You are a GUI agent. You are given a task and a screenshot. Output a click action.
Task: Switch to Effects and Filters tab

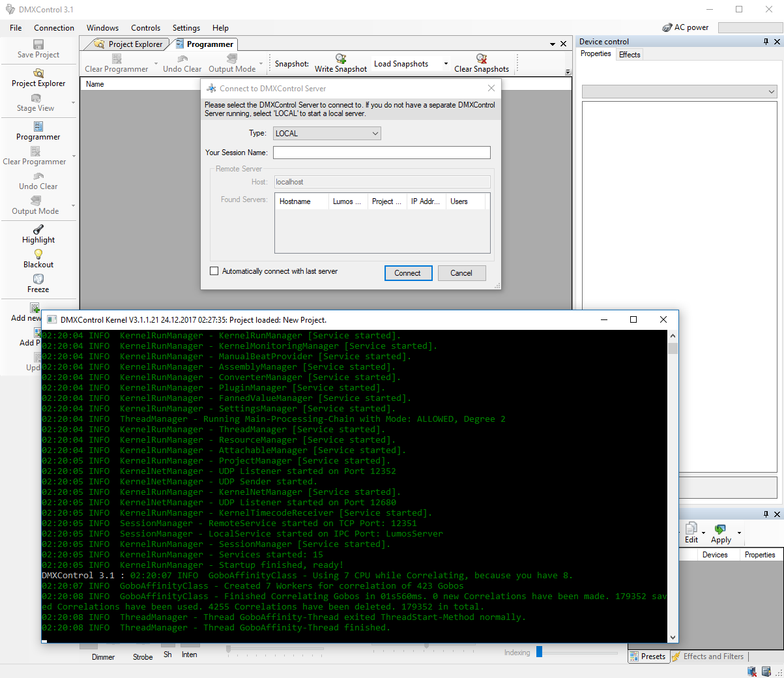point(708,656)
